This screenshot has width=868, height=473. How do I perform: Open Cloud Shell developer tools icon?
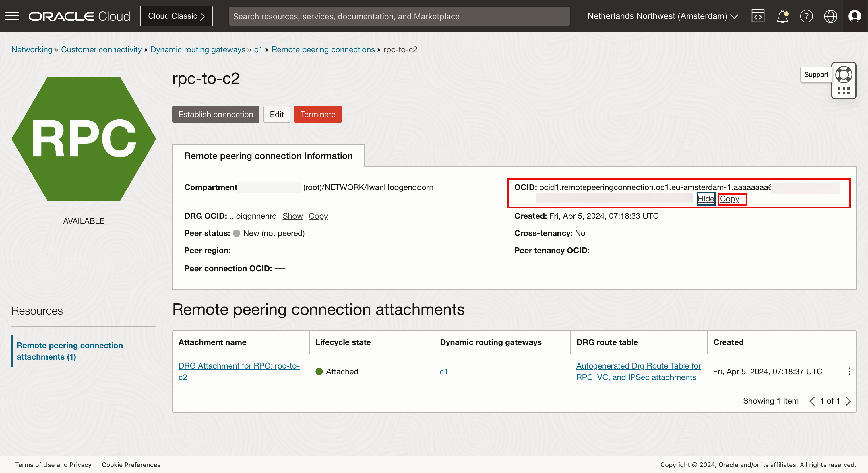pos(757,16)
